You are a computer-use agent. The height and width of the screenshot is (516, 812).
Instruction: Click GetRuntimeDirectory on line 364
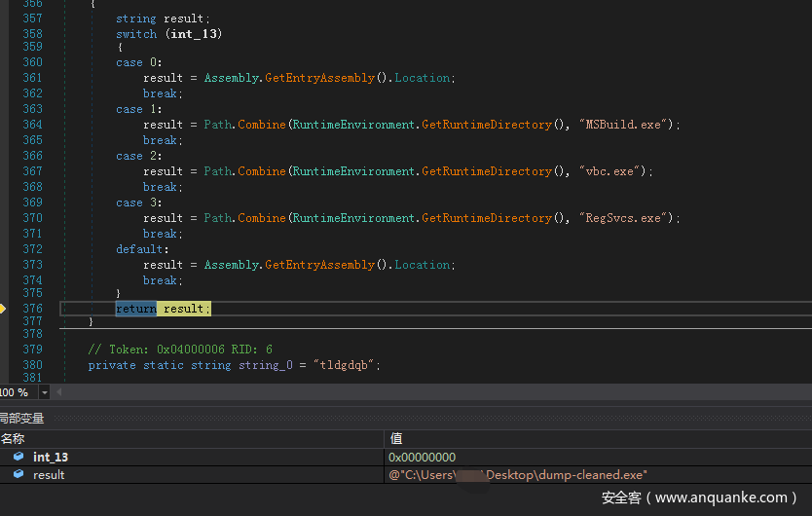[487, 125]
